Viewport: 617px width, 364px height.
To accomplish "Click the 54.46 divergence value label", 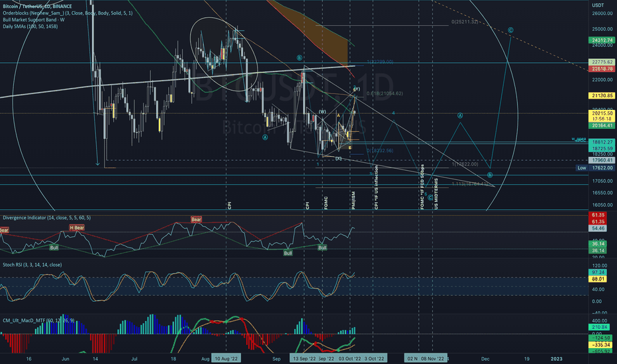I will click(598, 228).
